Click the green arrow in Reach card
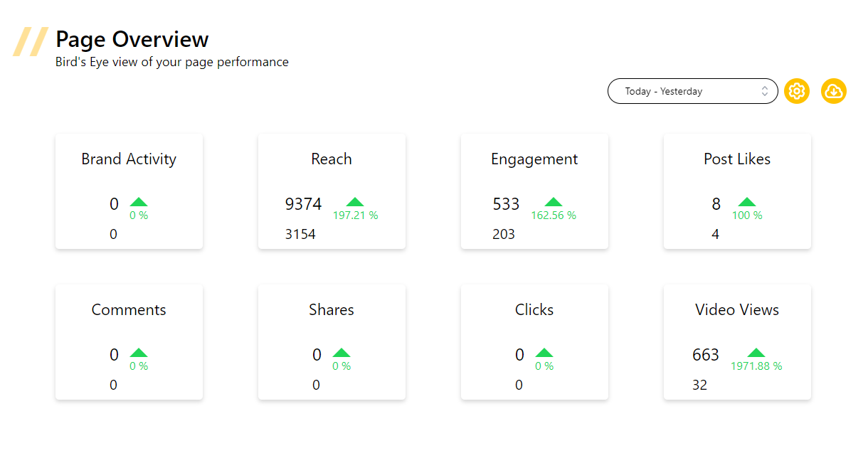This screenshot has height=458, width=868. click(355, 202)
